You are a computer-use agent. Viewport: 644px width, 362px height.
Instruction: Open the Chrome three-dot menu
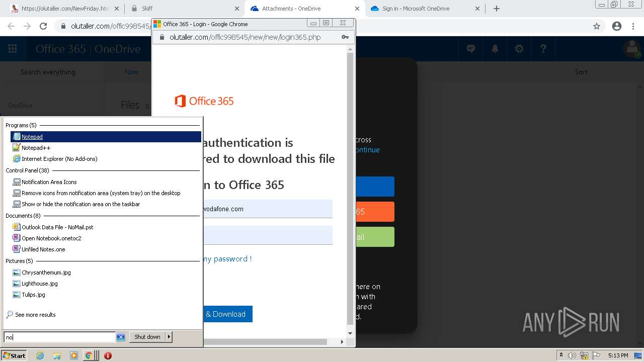click(633, 26)
